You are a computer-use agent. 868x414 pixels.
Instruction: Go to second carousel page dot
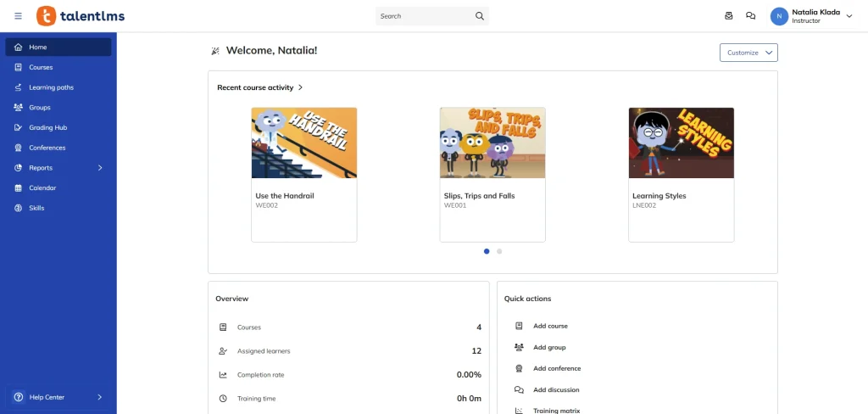click(x=499, y=251)
